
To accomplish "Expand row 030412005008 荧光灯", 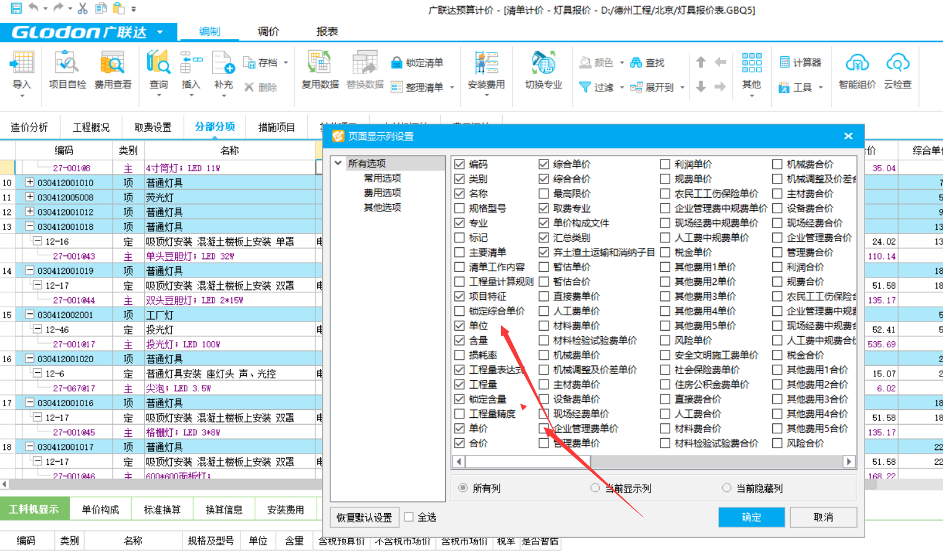I will (29, 197).
